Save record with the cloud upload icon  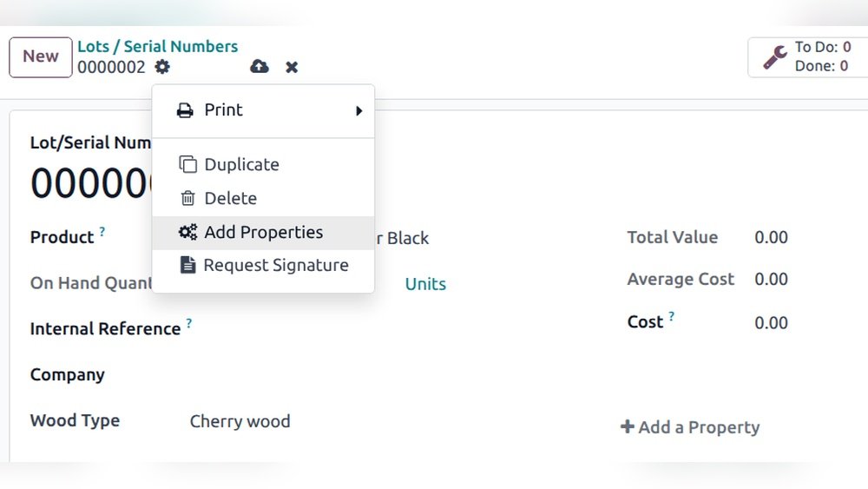(x=259, y=67)
